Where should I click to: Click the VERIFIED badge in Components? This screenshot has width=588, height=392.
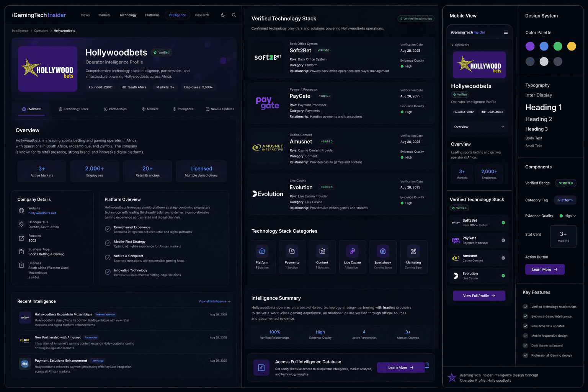566,183
